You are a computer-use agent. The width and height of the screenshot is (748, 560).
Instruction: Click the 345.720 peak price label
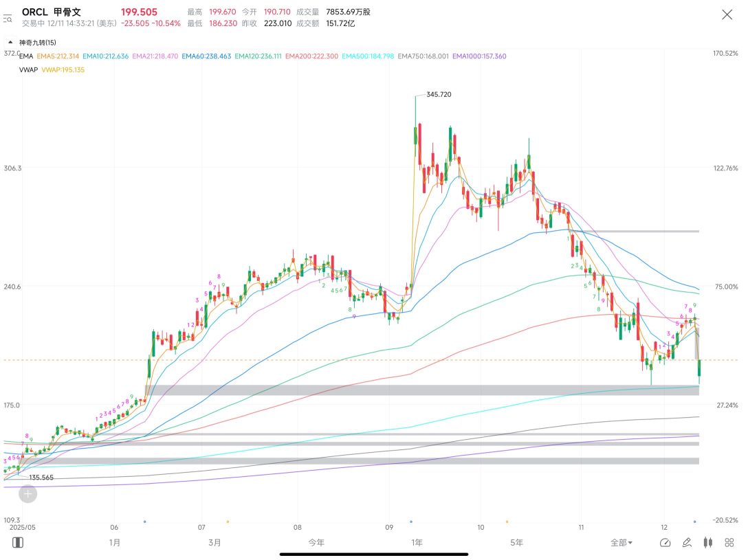click(439, 94)
